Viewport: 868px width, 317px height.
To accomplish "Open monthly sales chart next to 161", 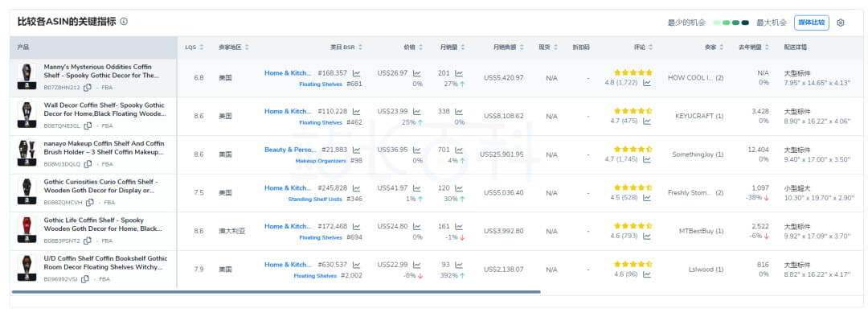I will pyautogui.click(x=459, y=226).
